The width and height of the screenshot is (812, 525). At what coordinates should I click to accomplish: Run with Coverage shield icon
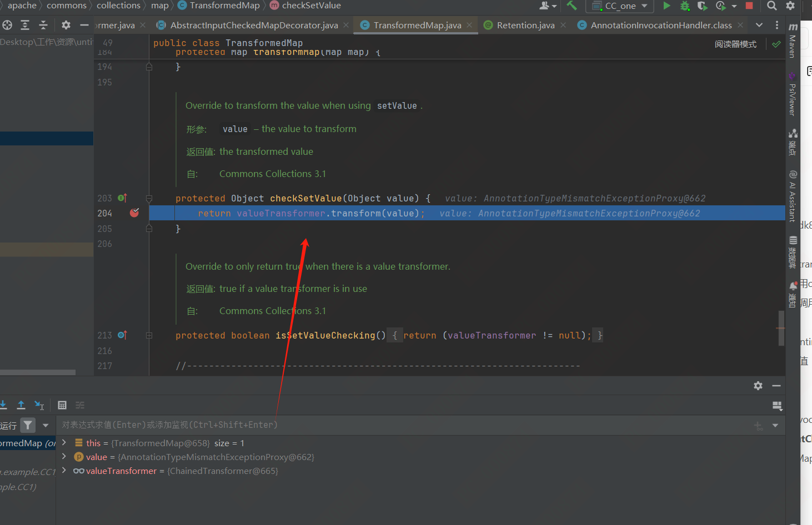tap(703, 6)
